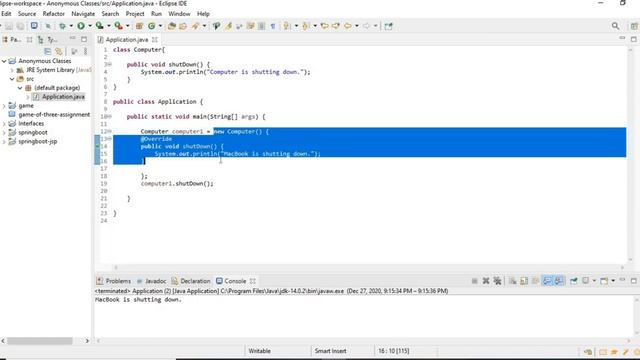Click the console Clear Console icon

click(512, 281)
